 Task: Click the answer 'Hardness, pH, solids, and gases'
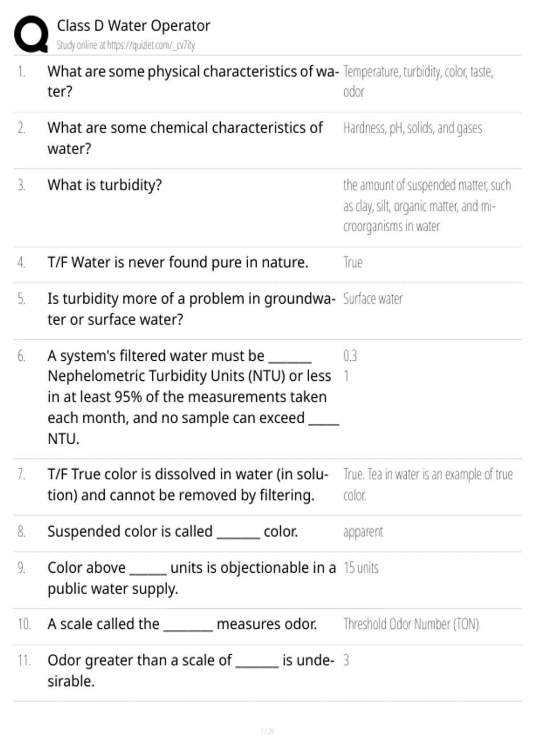click(412, 128)
